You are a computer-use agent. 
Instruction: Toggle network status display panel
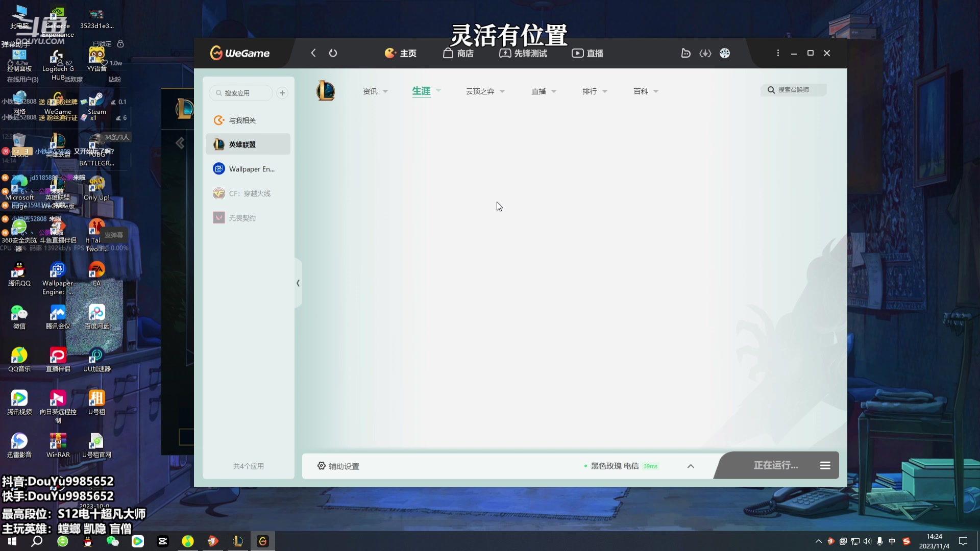pyautogui.click(x=691, y=466)
